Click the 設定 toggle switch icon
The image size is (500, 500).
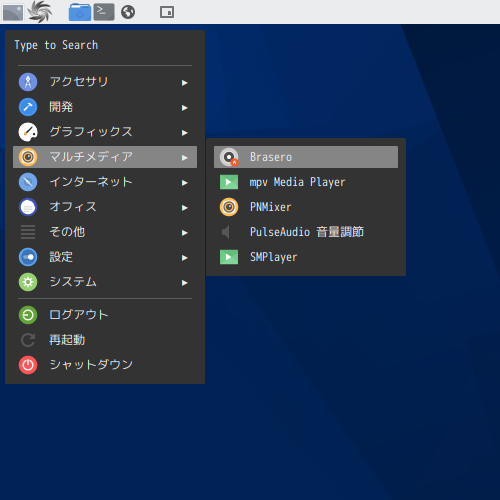(28, 257)
